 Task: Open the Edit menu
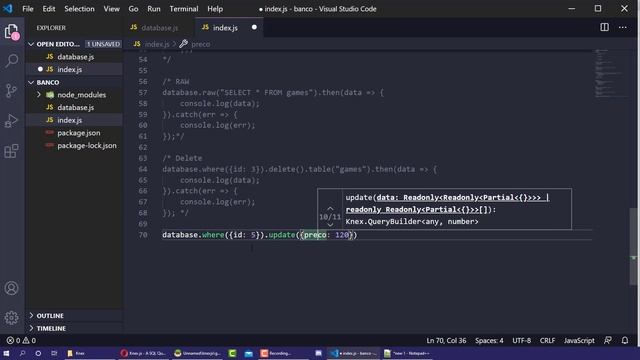[x=49, y=9]
